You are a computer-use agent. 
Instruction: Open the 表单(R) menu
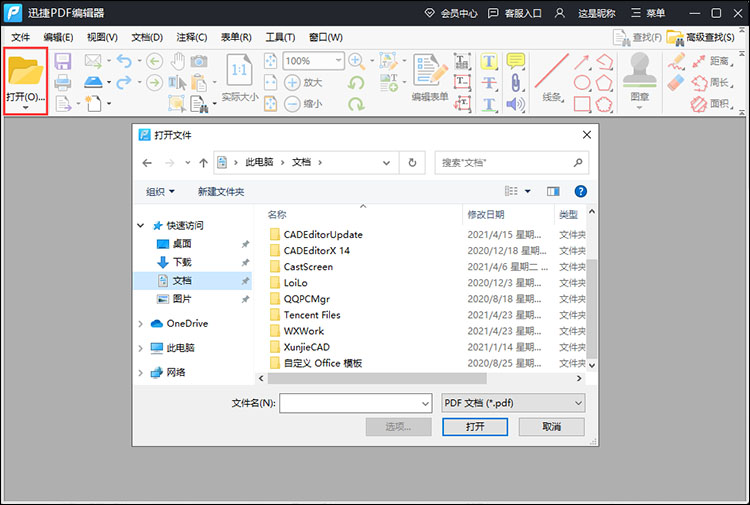coord(236,37)
